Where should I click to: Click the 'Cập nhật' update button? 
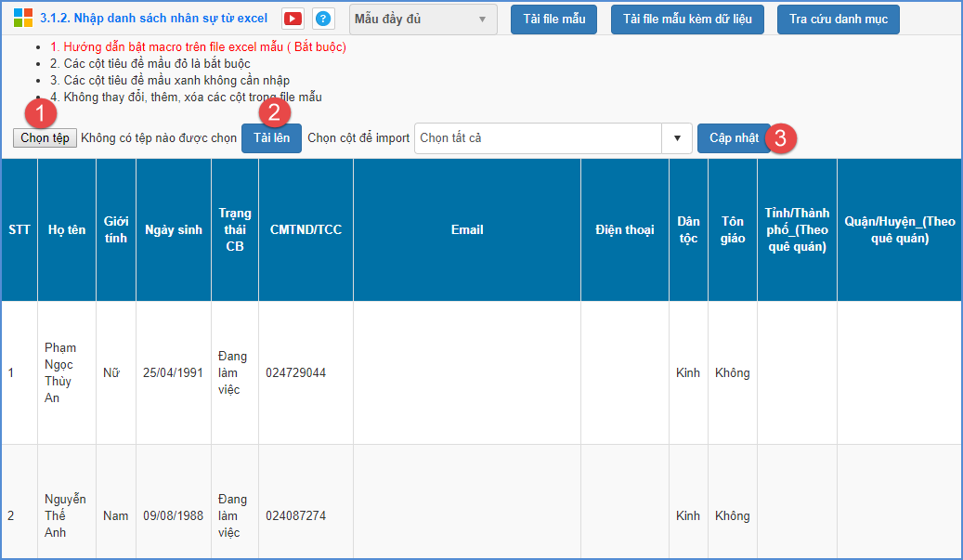pyautogui.click(x=734, y=138)
